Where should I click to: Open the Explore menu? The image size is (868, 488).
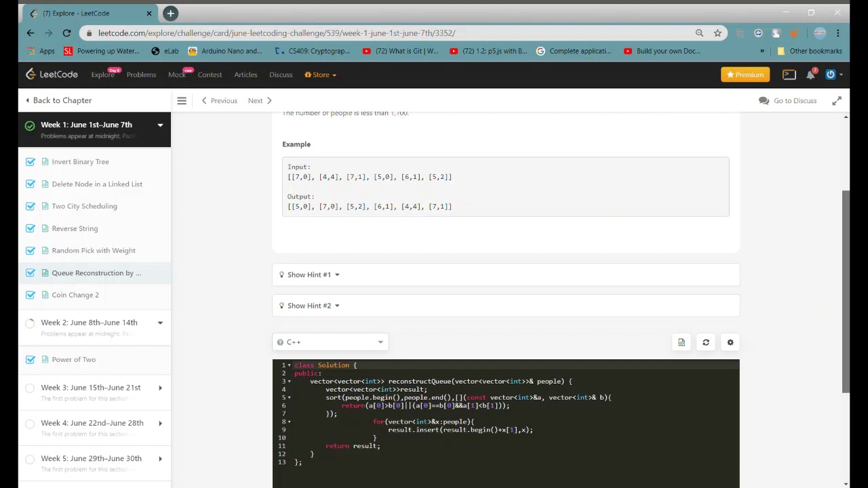click(103, 75)
